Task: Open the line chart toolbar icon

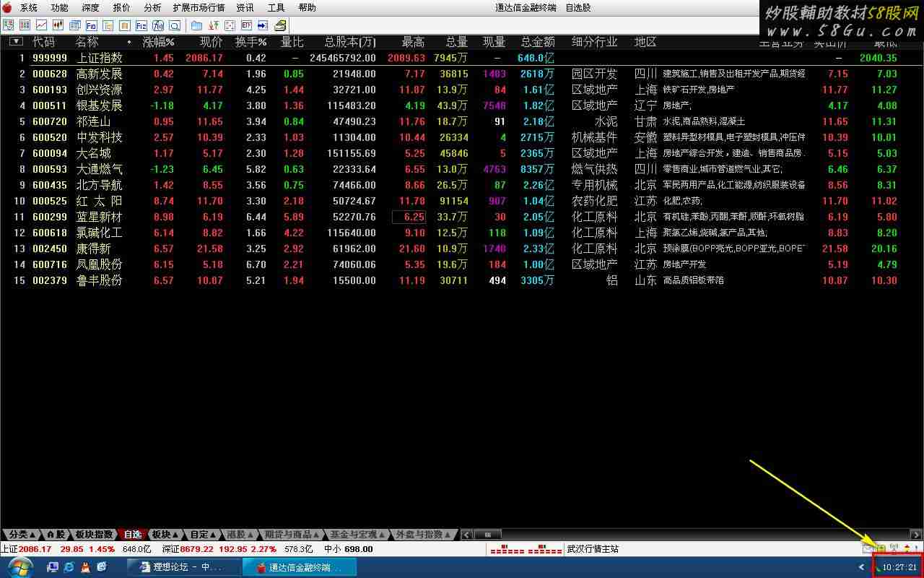Action: click(41, 25)
